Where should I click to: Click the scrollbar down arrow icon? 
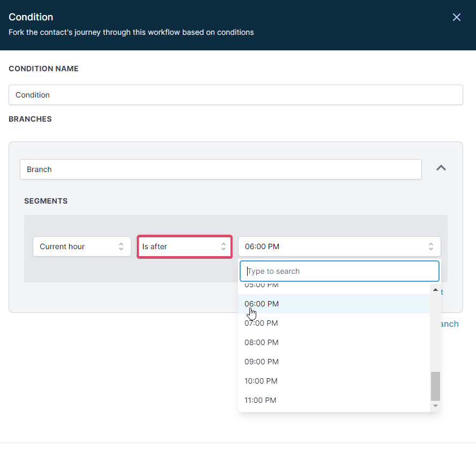point(435,406)
